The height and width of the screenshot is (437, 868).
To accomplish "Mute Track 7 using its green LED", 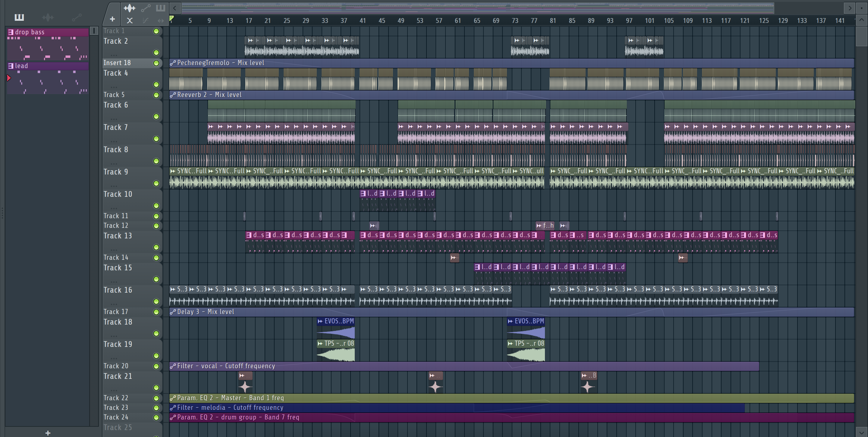I will [156, 139].
